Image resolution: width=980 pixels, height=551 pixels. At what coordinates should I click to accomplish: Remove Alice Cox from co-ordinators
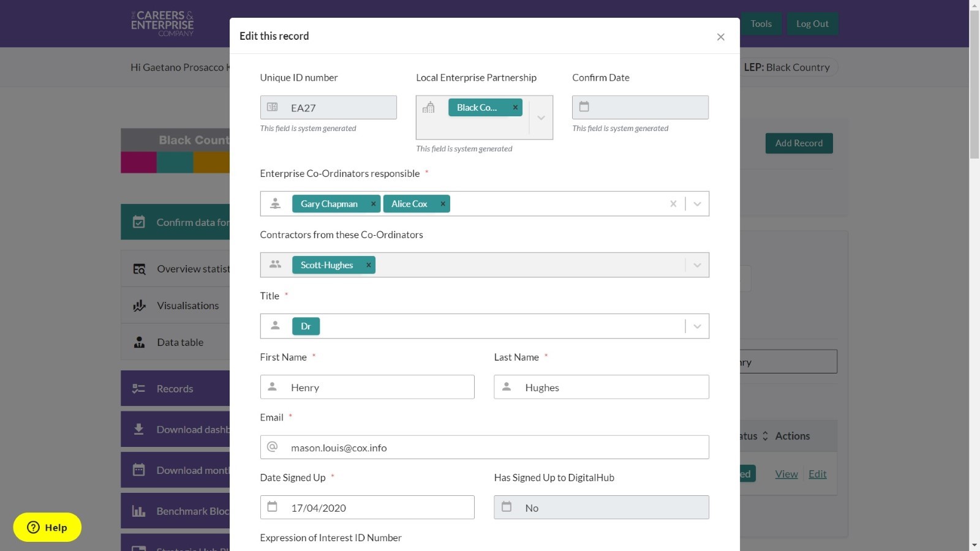pyautogui.click(x=442, y=204)
